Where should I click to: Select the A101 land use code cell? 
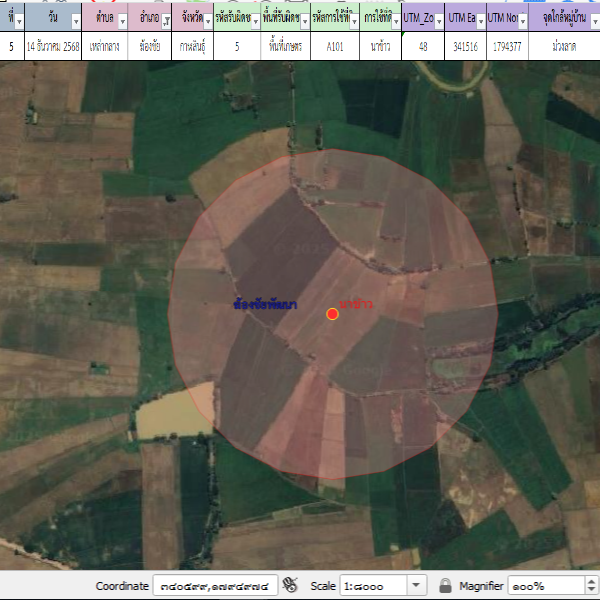pos(335,46)
